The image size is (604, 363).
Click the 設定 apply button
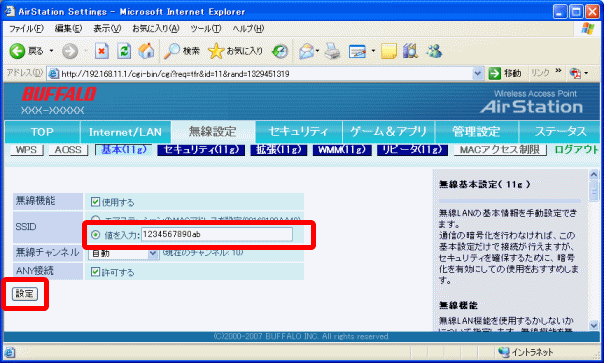(x=25, y=294)
